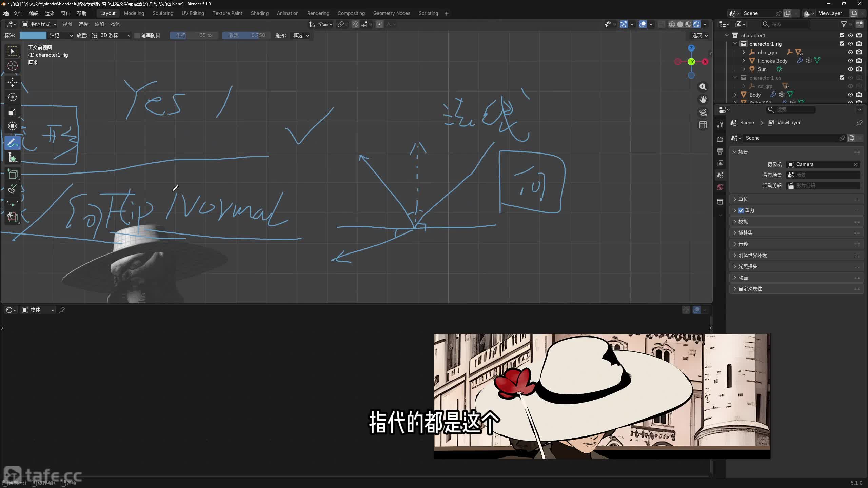
Task: Toggle camera view icon in viewport
Action: click(703, 112)
